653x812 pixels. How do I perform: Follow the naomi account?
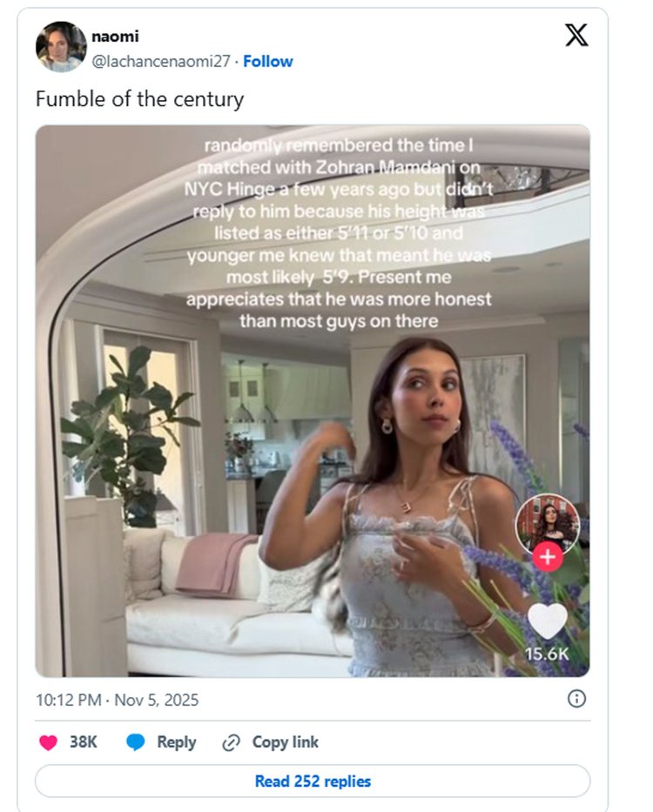coord(268,61)
